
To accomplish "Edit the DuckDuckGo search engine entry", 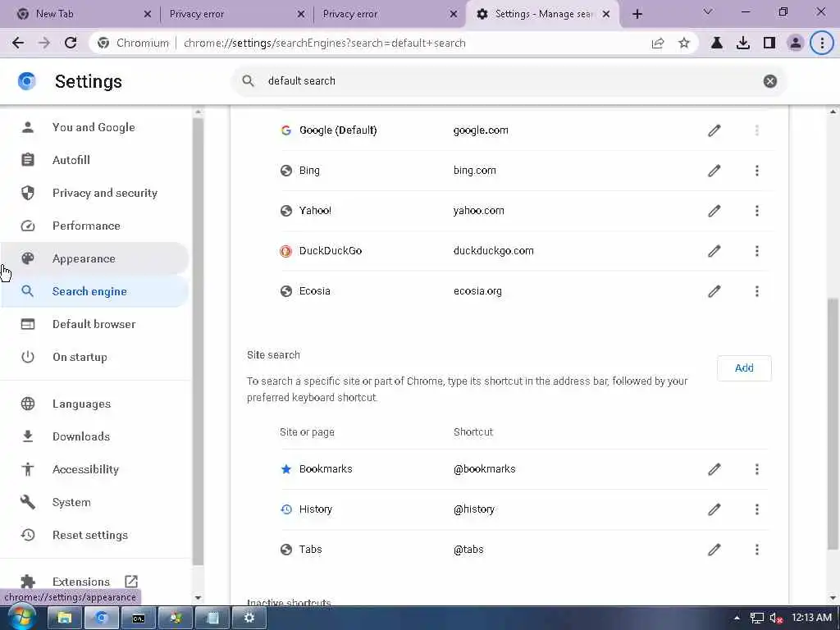I will coord(714,251).
